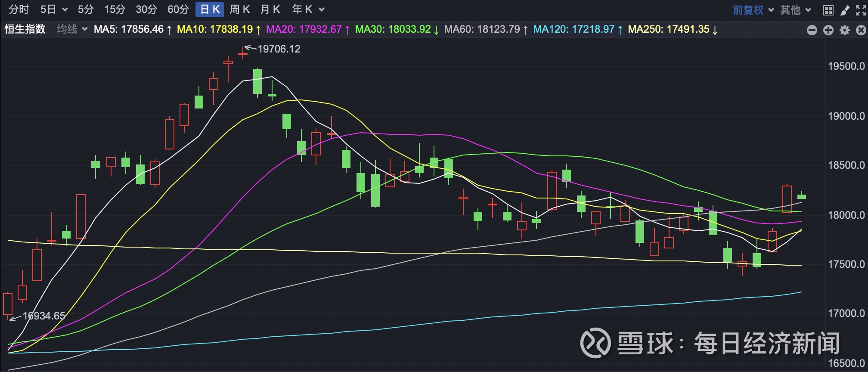Image resolution: width=868 pixels, height=372 pixels.
Task: Click the 17000.0 price axis label
Action: (x=846, y=313)
